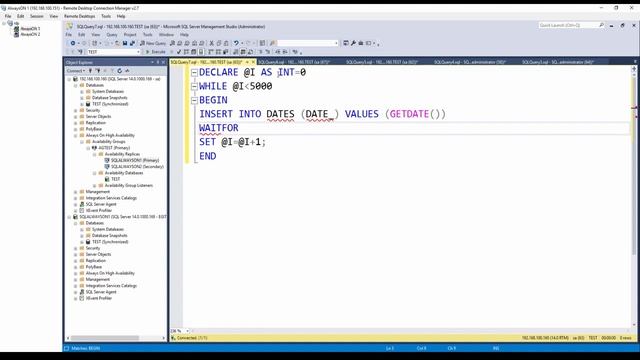
Task: Select Results to File mode
Action: 251,52
